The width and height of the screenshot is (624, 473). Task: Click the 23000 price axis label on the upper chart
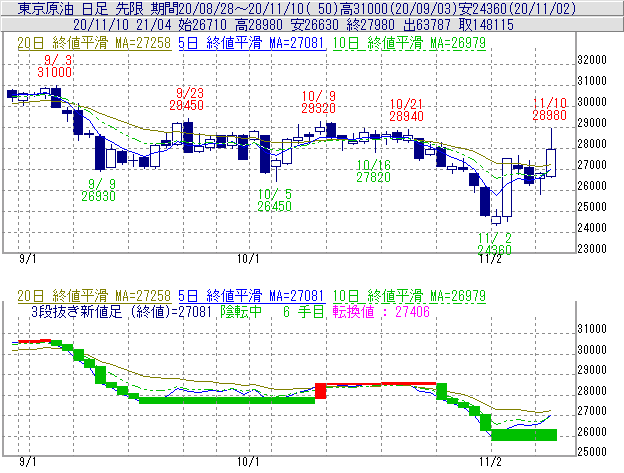(592, 249)
